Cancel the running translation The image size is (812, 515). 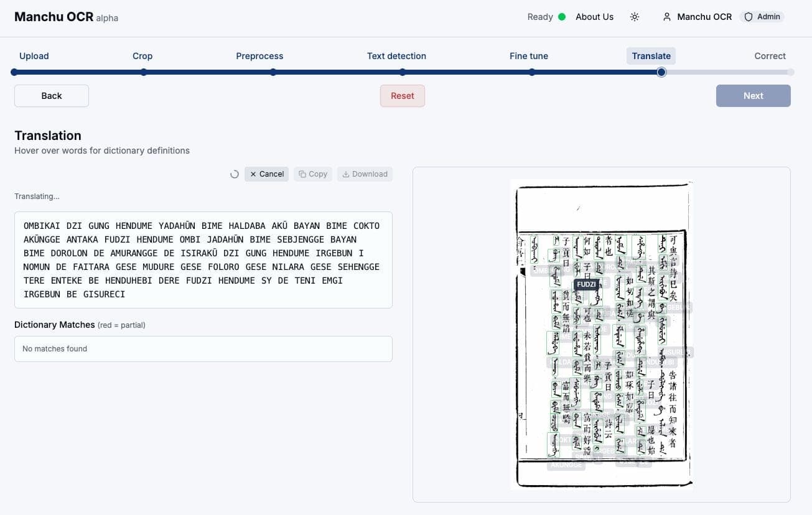(266, 174)
